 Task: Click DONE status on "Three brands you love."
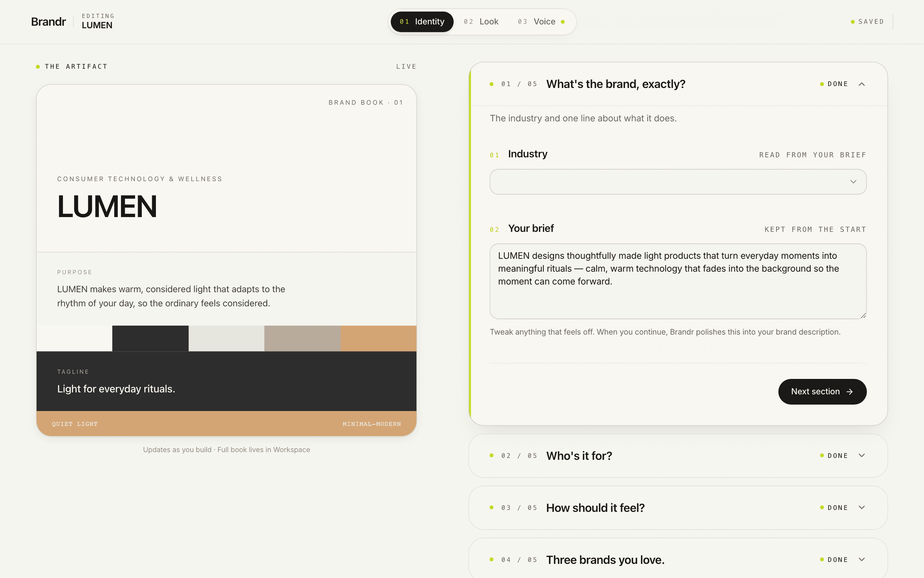834,560
